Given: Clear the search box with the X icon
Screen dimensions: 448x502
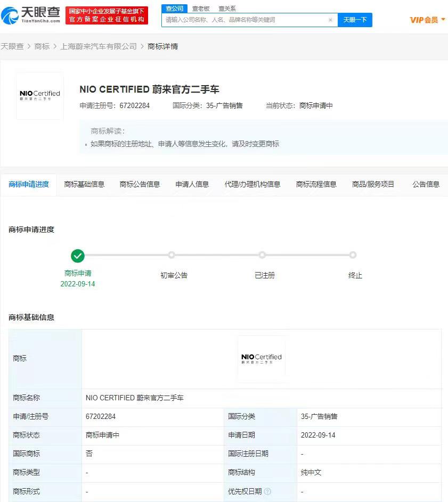Looking at the screenshot, I should pos(330,20).
